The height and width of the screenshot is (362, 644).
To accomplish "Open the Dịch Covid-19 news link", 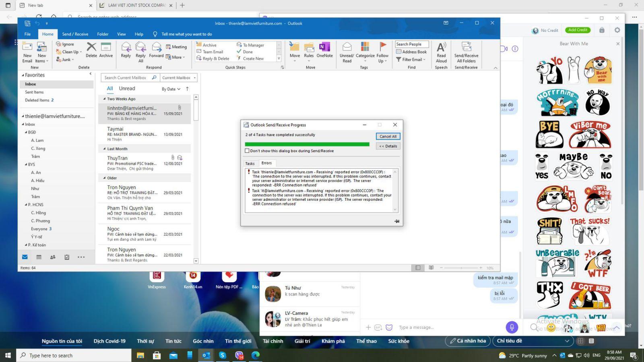I will [x=109, y=341].
